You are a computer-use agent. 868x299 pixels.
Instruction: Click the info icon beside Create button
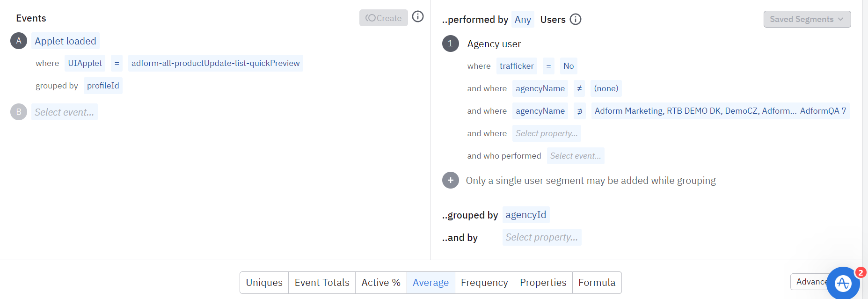tap(418, 17)
